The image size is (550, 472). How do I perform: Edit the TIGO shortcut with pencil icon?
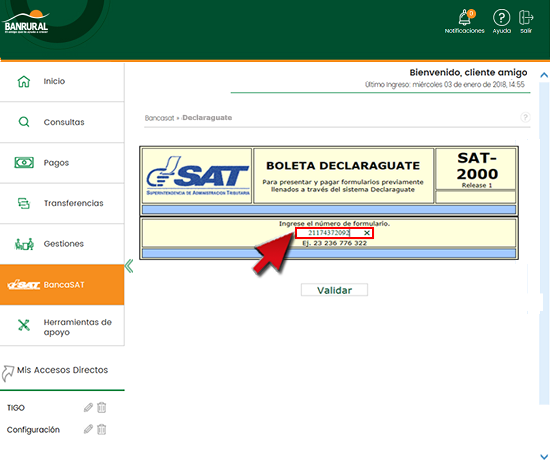click(88, 407)
